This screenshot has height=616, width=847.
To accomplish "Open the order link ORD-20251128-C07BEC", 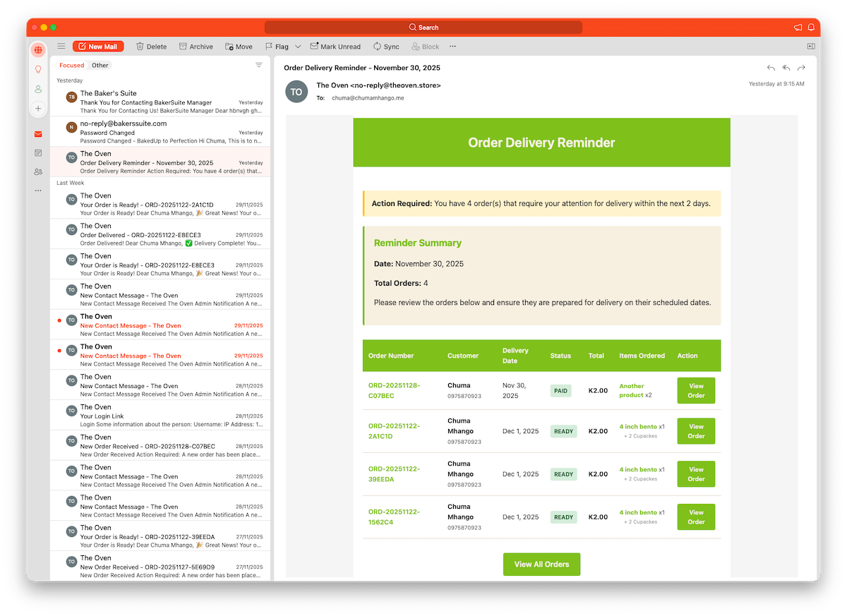I will (x=394, y=390).
